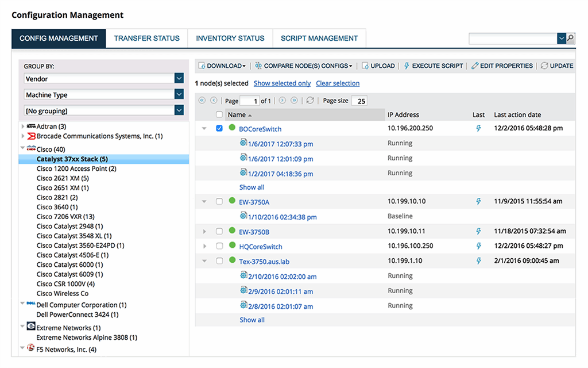Screen dimensions: 588x368
Task: Open the Vendor grouping dropdown
Action: point(179,78)
